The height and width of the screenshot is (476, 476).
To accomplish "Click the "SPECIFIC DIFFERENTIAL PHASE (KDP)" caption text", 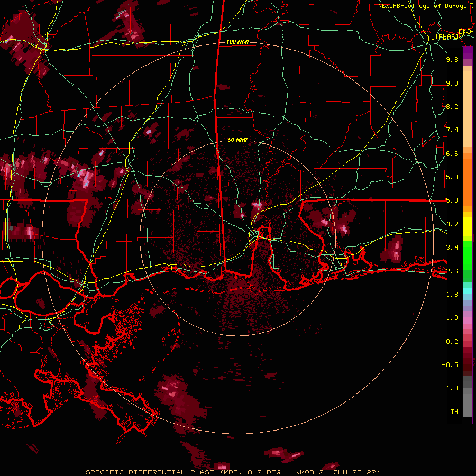I will click(164, 472).
